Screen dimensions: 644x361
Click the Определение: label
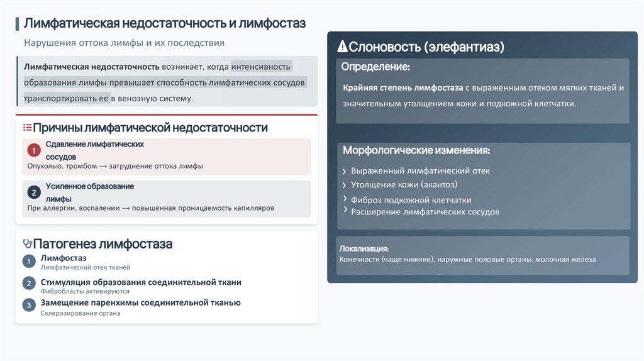pos(375,67)
